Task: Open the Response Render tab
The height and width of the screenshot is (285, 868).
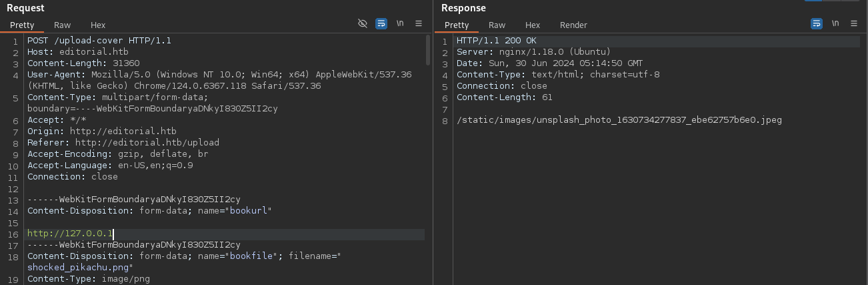Action: [573, 25]
